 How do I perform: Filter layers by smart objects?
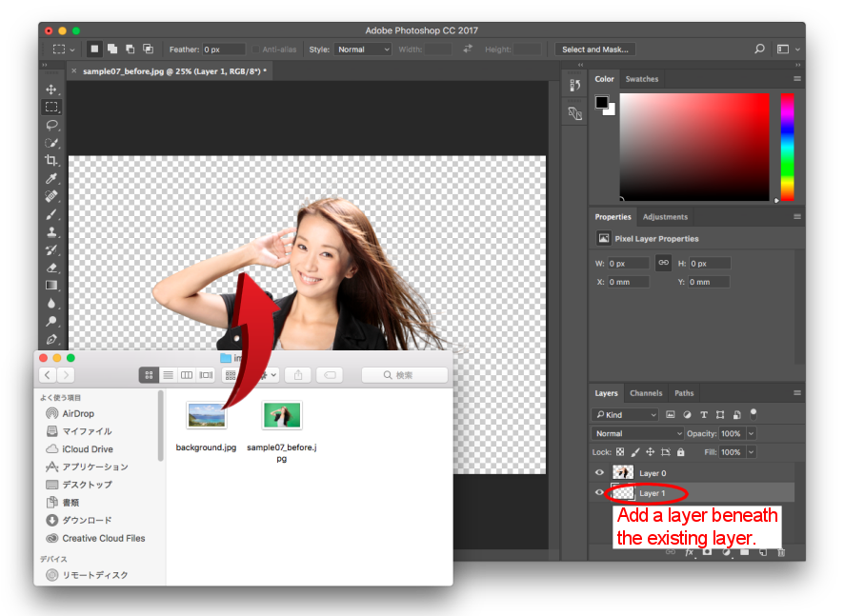tap(737, 415)
